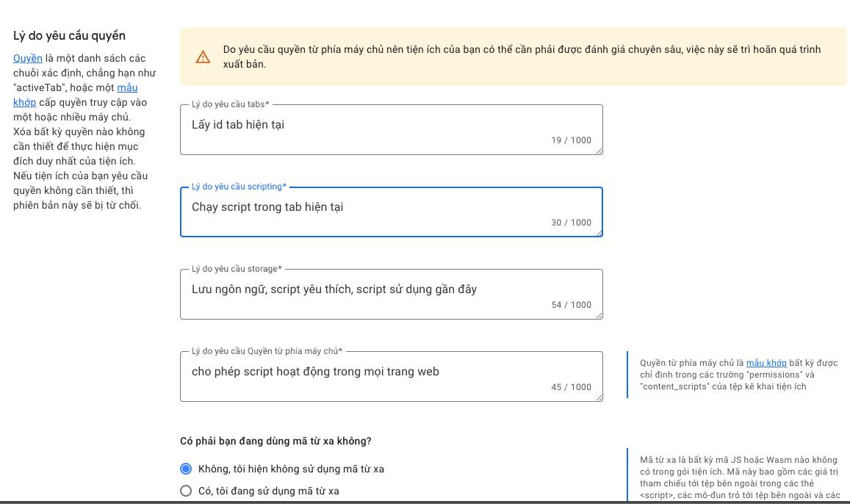Select 'Không, tôi hiện không sử dụng mã từ xa'
The height and width of the screenshot is (504, 850).
(186, 469)
